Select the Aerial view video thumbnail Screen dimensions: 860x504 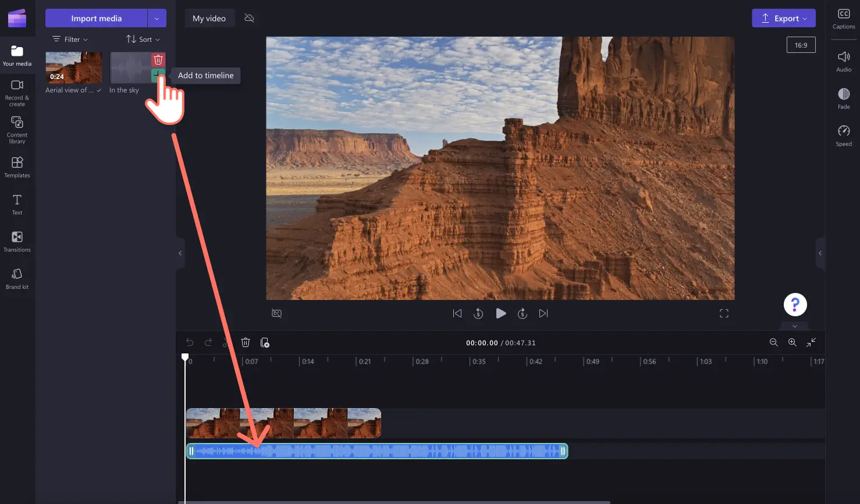tap(74, 67)
